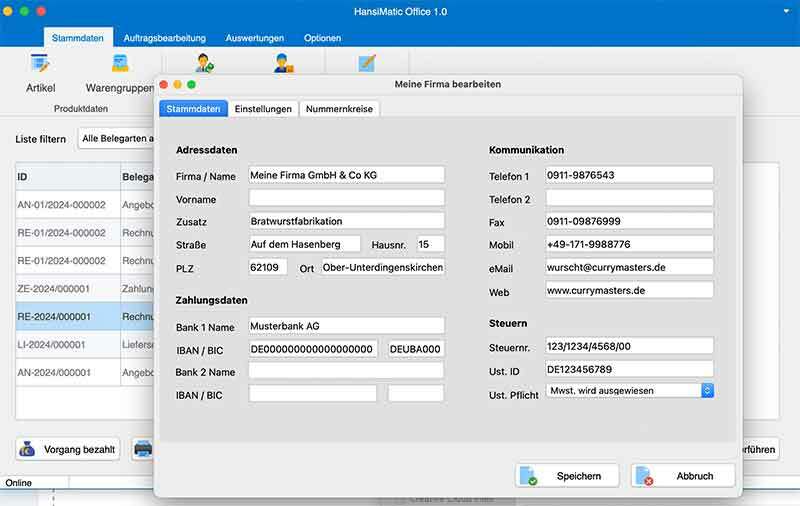Click the Bank 2 Name field

click(346, 371)
